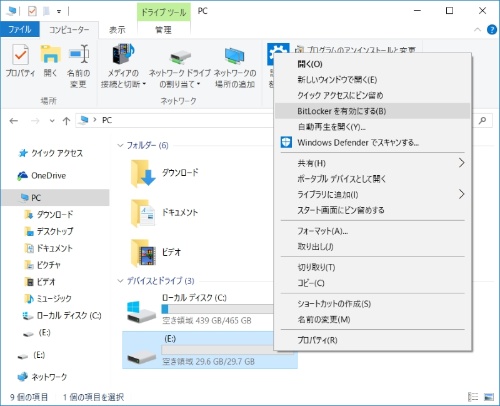
Task: Switch to large icons view in status bar
Action: click(489, 397)
